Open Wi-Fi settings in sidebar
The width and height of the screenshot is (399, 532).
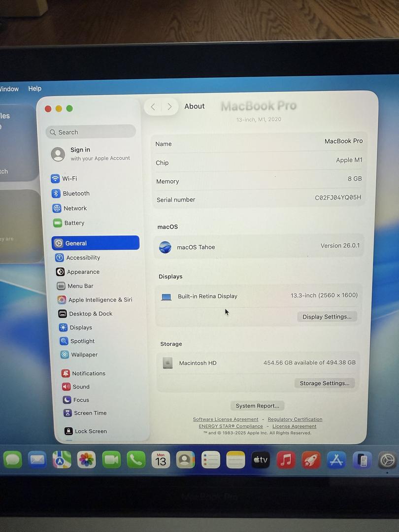(64, 178)
